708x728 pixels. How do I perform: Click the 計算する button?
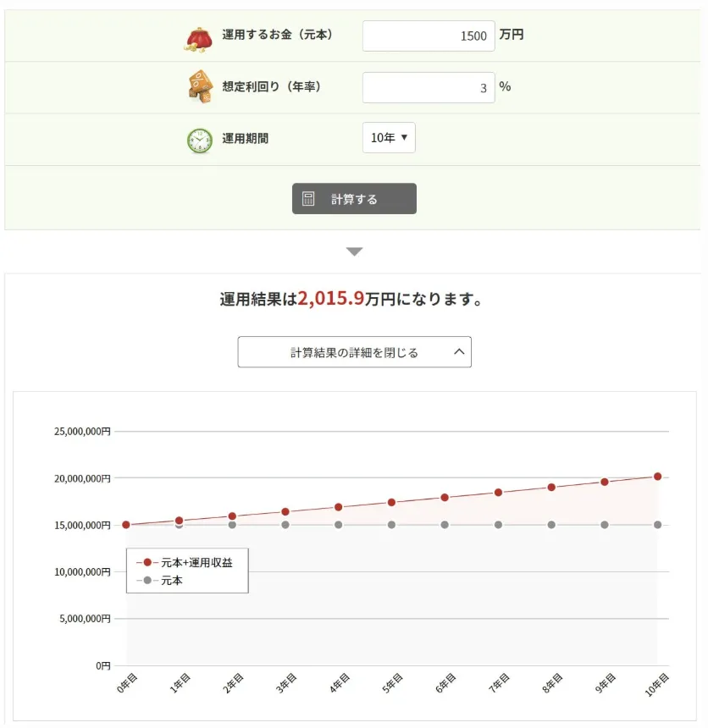(x=354, y=199)
